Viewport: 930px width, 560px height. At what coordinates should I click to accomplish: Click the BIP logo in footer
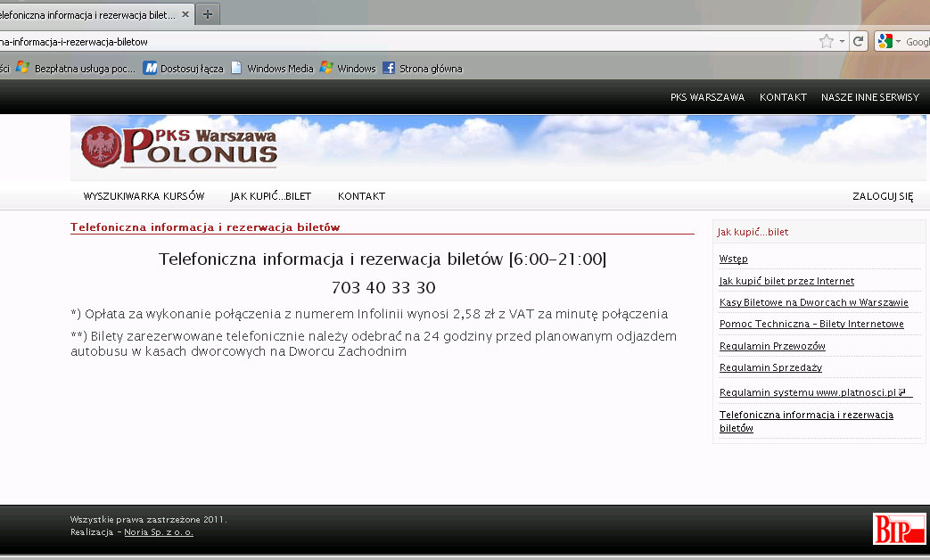(899, 528)
